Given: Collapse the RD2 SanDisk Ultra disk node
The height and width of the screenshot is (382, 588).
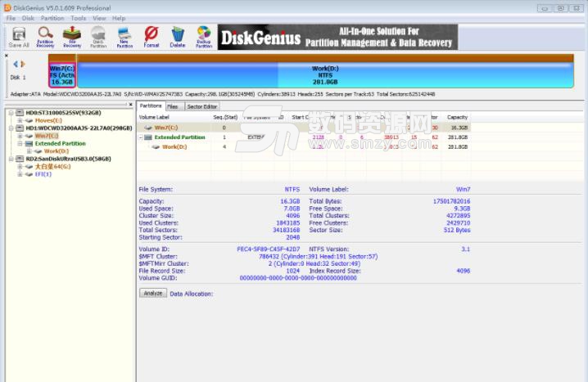Looking at the screenshot, I should pyautogui.click(x=11, y=159).
